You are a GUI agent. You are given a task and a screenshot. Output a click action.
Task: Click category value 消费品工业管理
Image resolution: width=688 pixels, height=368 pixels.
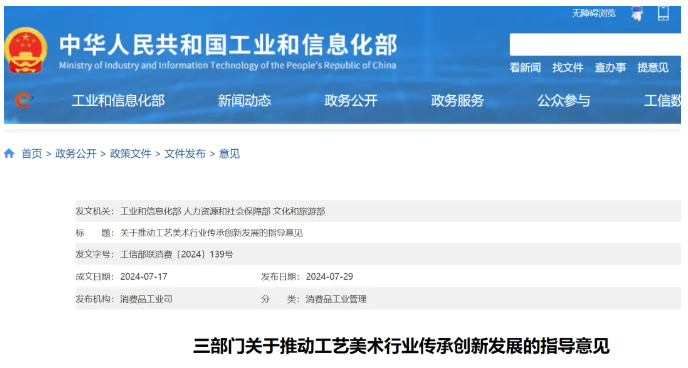(336, 299)
